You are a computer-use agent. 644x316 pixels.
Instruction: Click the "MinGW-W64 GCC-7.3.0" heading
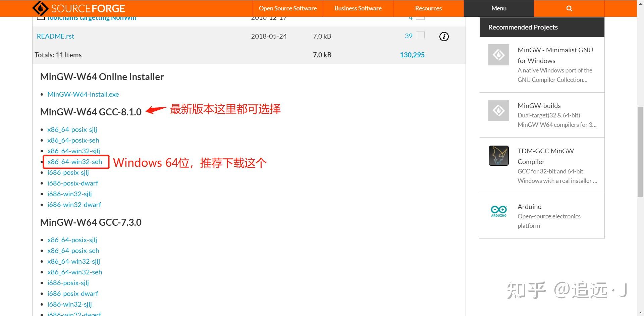click(91, 222)
